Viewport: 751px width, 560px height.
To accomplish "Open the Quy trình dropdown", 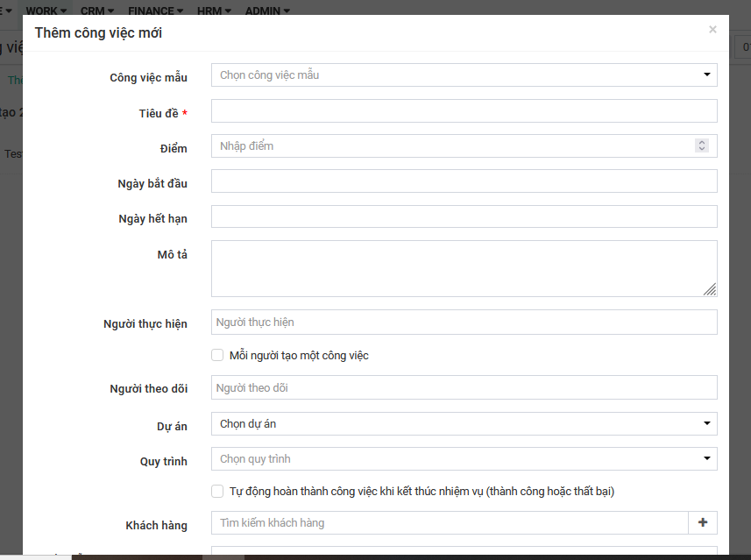I will (464, 459).
